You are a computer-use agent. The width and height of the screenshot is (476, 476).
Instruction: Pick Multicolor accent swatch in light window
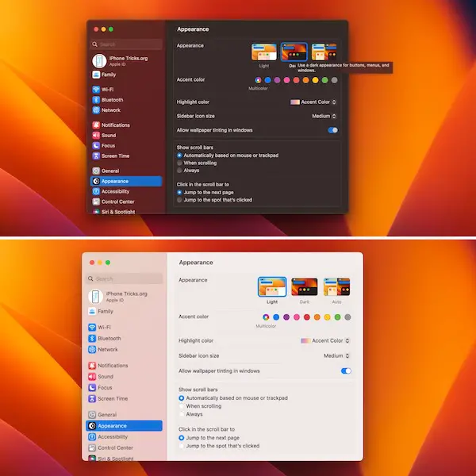(x=266, y=317)
